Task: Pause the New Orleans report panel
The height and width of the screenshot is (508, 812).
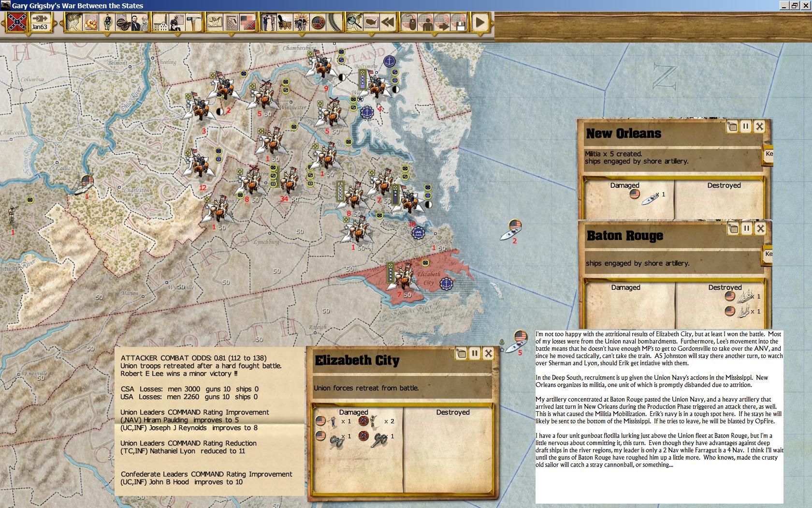Action: (745, 127)
